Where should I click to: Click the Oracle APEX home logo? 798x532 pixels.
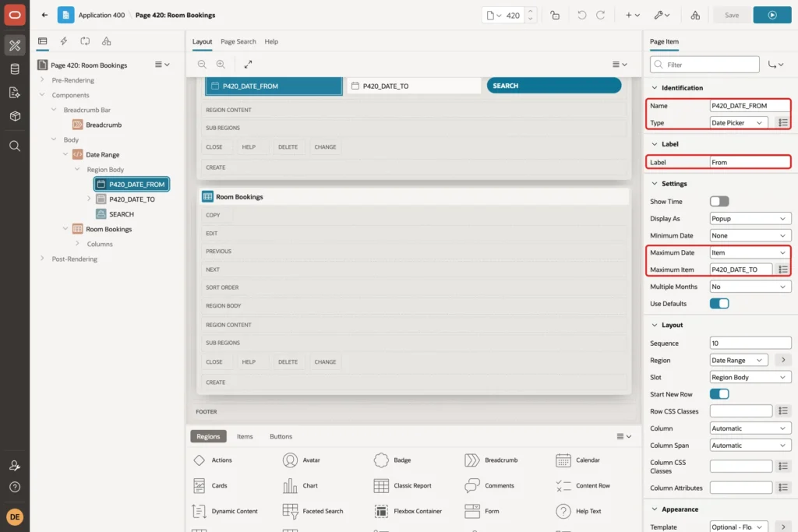[15, 15]
